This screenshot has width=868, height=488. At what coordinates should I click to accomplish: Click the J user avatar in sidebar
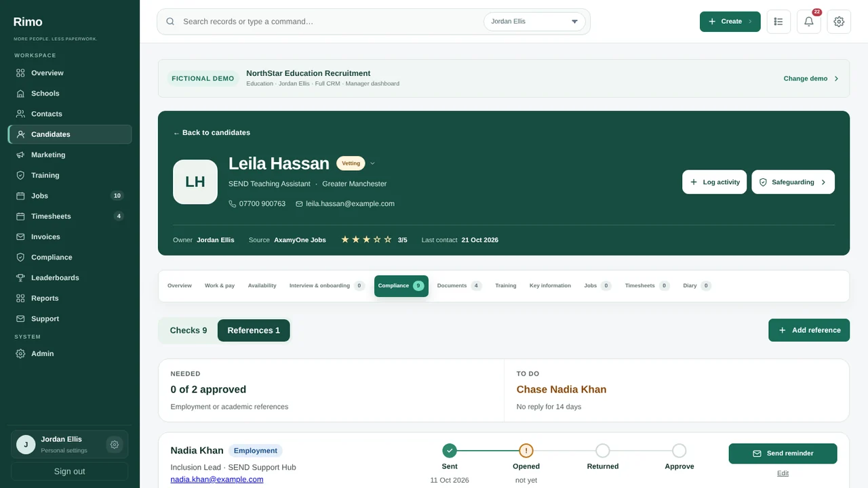coord(26,445)
